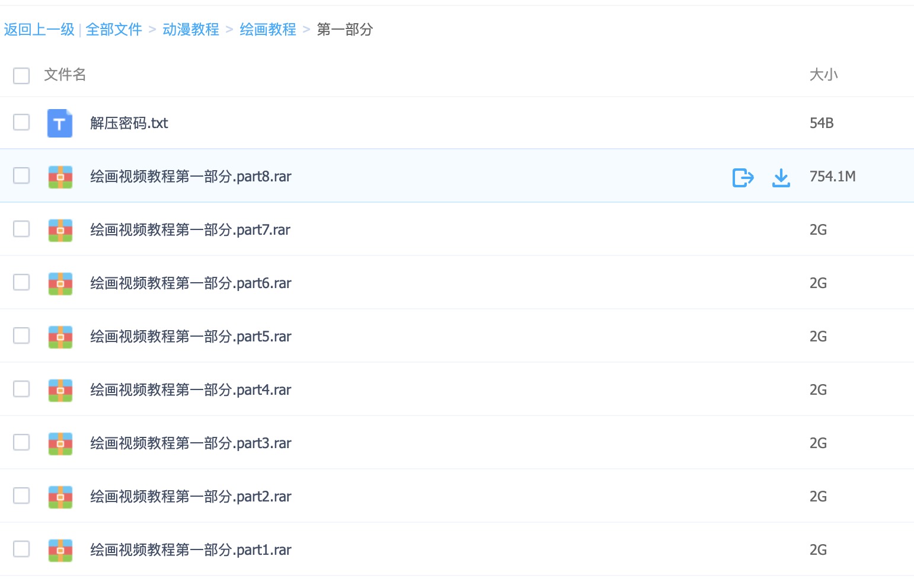Select the checkbox for part8.rar
The image size is (914, 588).
pyautogui.click(x=21, y=175)
